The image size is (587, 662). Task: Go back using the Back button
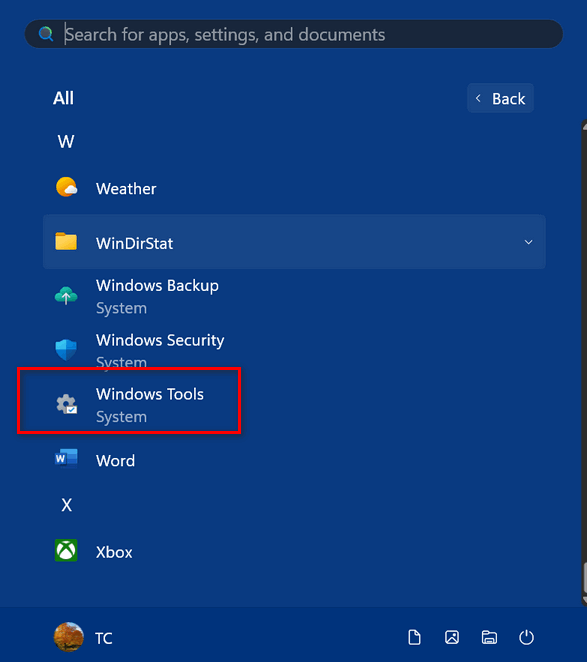(x=500, y=98)
